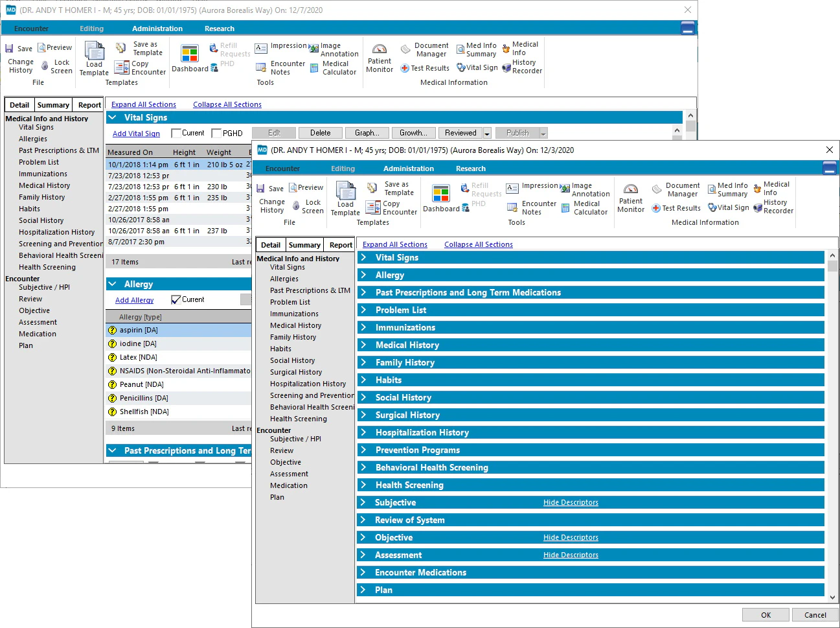Open the Med Info Summary
This screenshot has width=840, height=628.
tap(727, 189)
